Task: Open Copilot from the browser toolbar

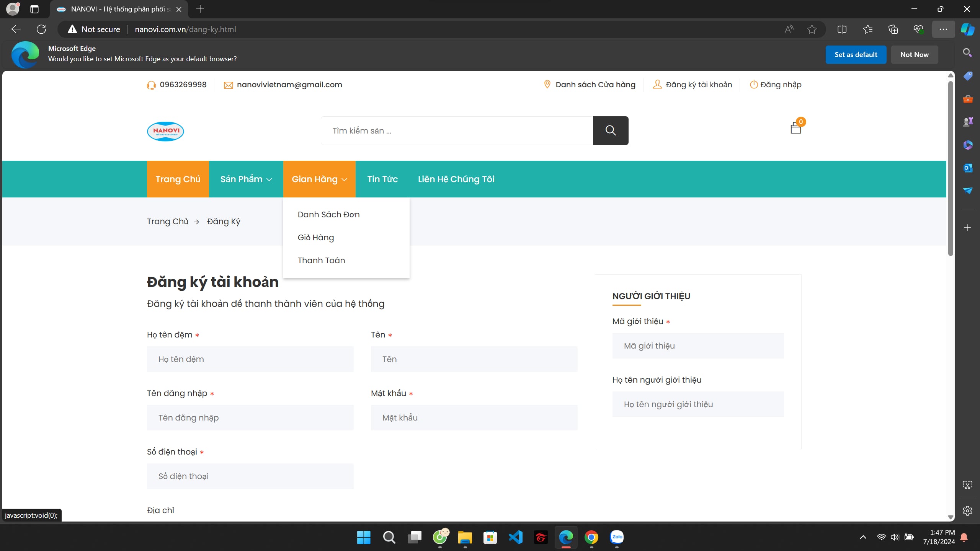Action: (x=967, y=29)
